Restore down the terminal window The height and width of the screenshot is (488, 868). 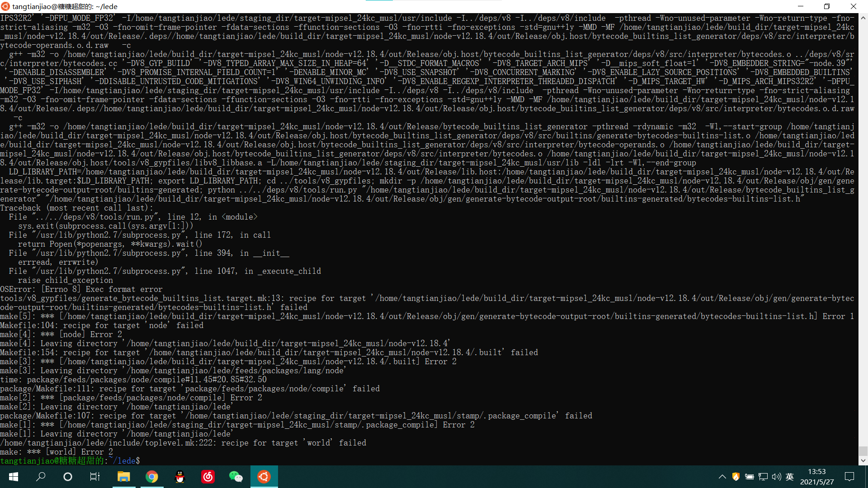coord(827,6)
